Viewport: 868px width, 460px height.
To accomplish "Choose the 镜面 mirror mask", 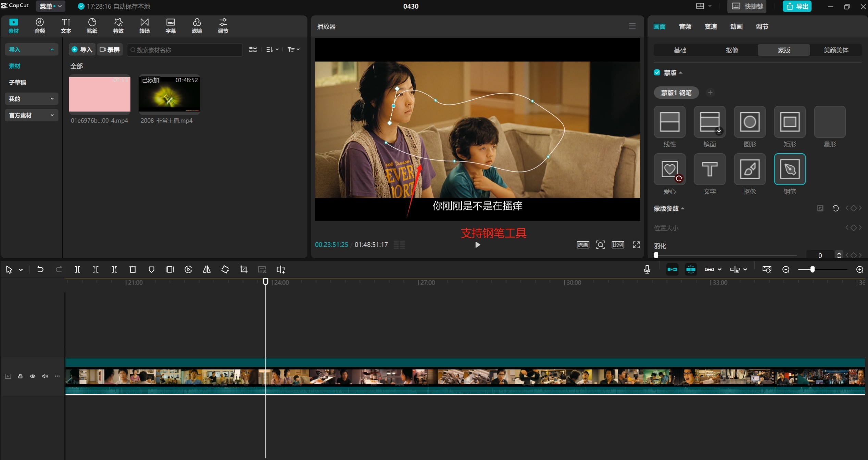I will (709, 122).
